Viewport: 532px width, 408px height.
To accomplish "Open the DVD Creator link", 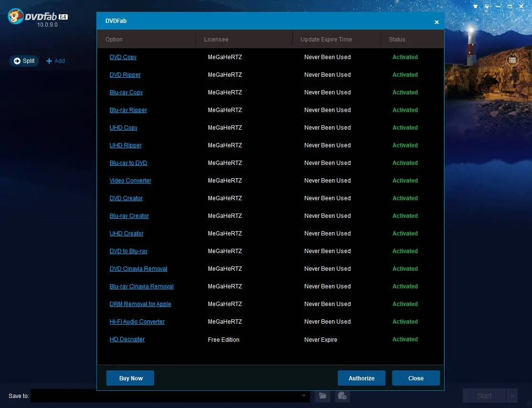I will click(x=126, y=198).
